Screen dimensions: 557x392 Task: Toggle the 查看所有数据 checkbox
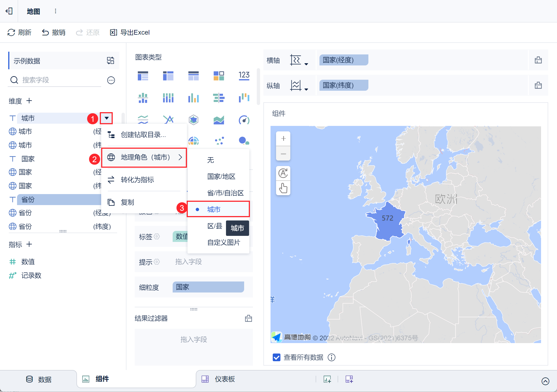point(277,357)
